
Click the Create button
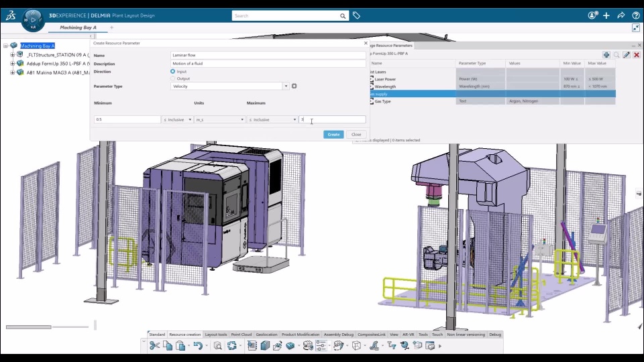pyautogui.click(x=333, y=134)
